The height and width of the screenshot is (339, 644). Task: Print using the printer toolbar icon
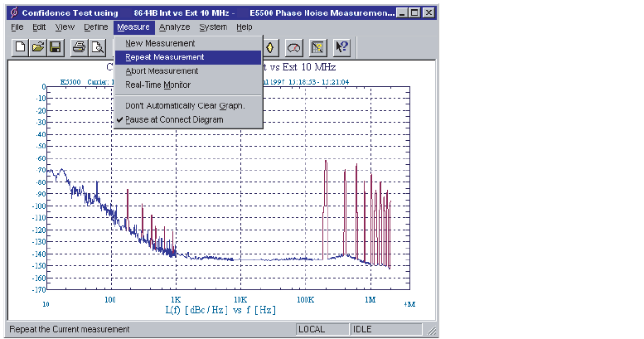click(x=79, y=48)
